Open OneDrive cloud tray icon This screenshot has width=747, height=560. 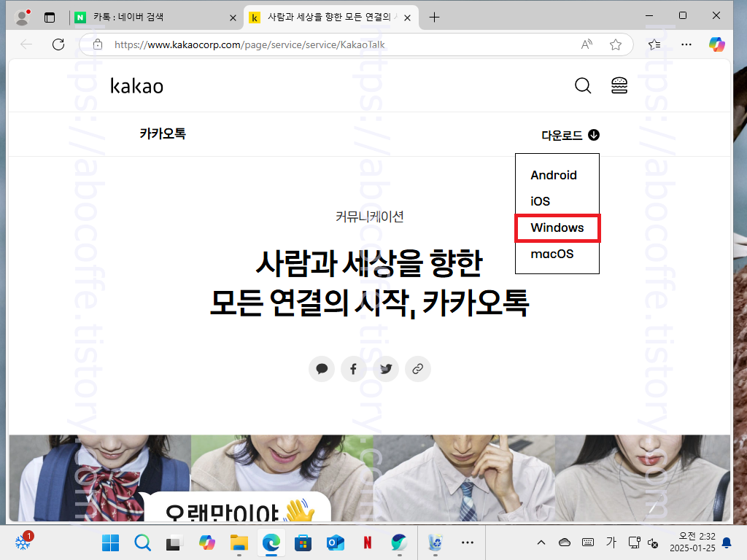pos(565,542)
